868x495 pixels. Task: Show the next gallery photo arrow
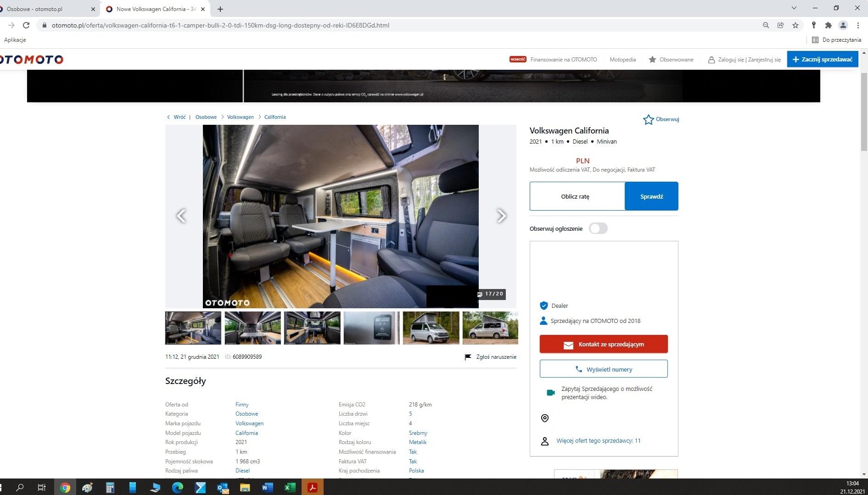(x=501, y=216)
